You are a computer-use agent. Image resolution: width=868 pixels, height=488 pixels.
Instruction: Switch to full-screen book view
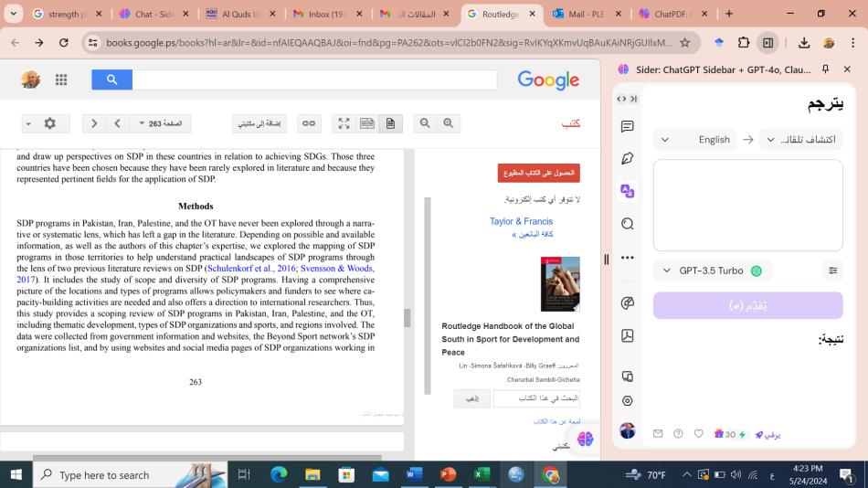[x=344, y=123]
